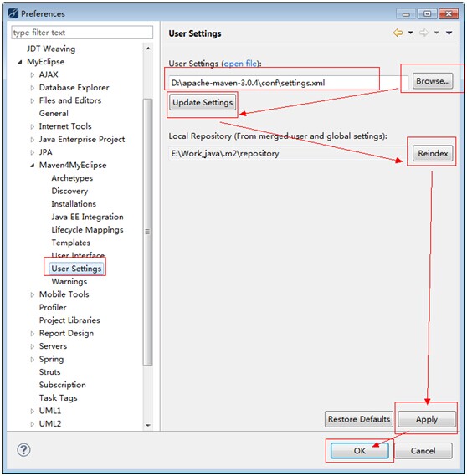
Task: Select Subscription tree item
Action: [x=62, y=385]
